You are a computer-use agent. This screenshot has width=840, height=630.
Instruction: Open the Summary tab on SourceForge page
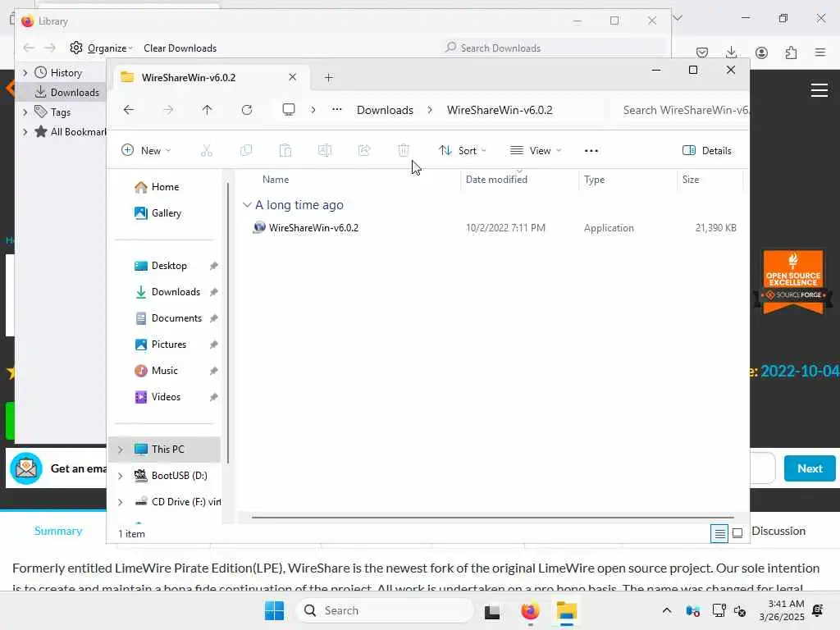point(58,531)
